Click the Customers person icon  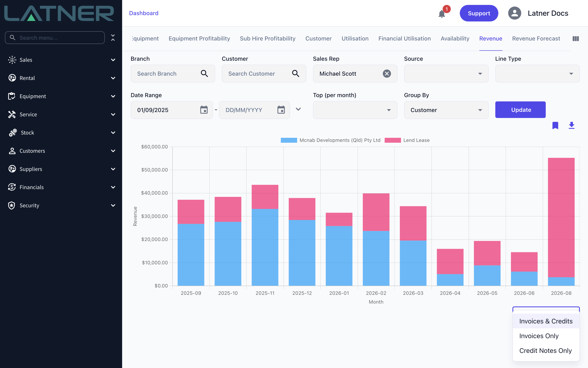tap(12, 151)
